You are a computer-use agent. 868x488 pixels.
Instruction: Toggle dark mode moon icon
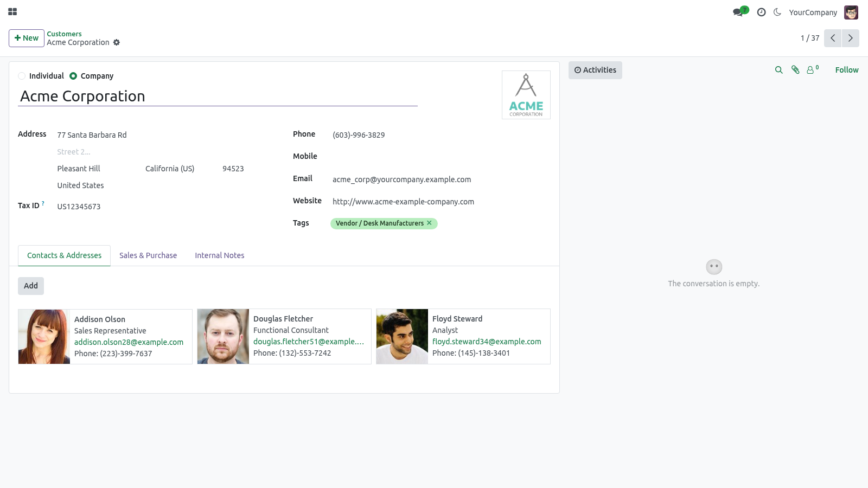[x=777, y=12]
